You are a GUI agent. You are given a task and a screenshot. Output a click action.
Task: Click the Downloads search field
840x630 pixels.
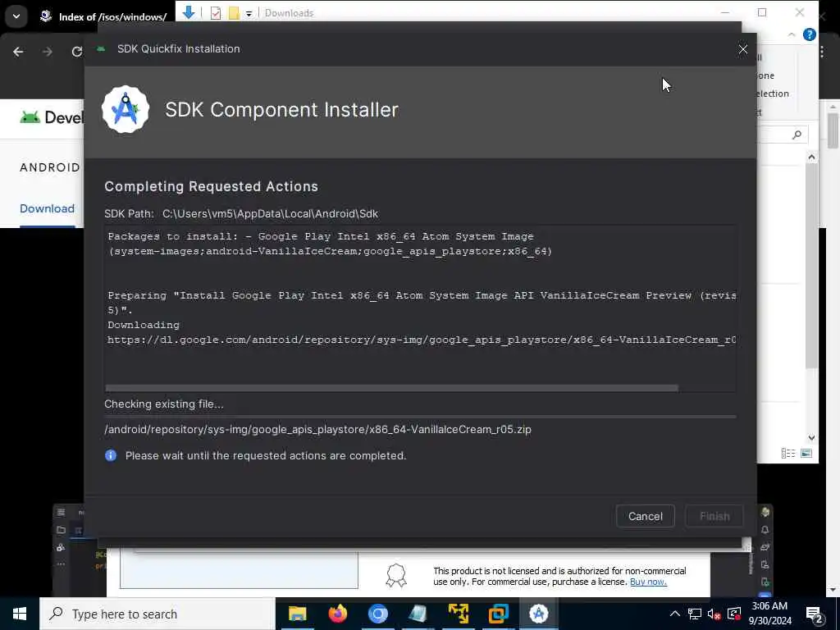point(782,135)
